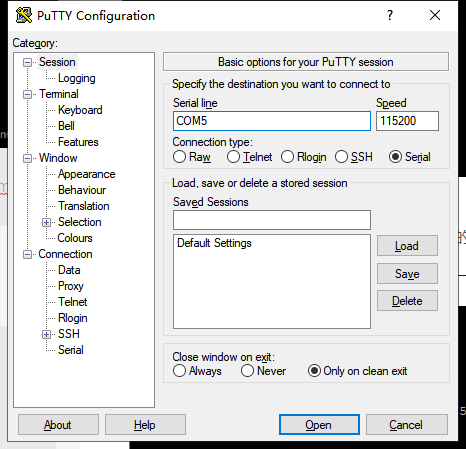Click the question mark help button
Image resolution: width=466 pixels, height=449 pixels.
point(390,15)
